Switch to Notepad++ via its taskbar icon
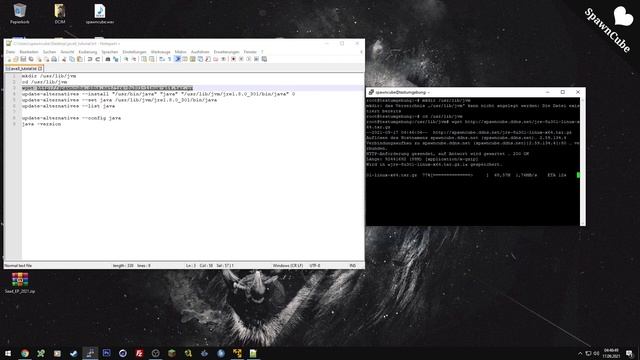Image resolution: width=640 pixels, height=360 pixels. point(253,353)
